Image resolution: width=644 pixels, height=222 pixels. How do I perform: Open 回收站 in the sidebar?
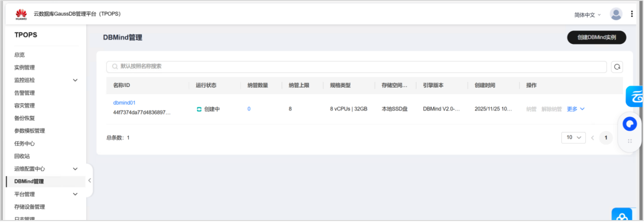[x=22, y=156]
